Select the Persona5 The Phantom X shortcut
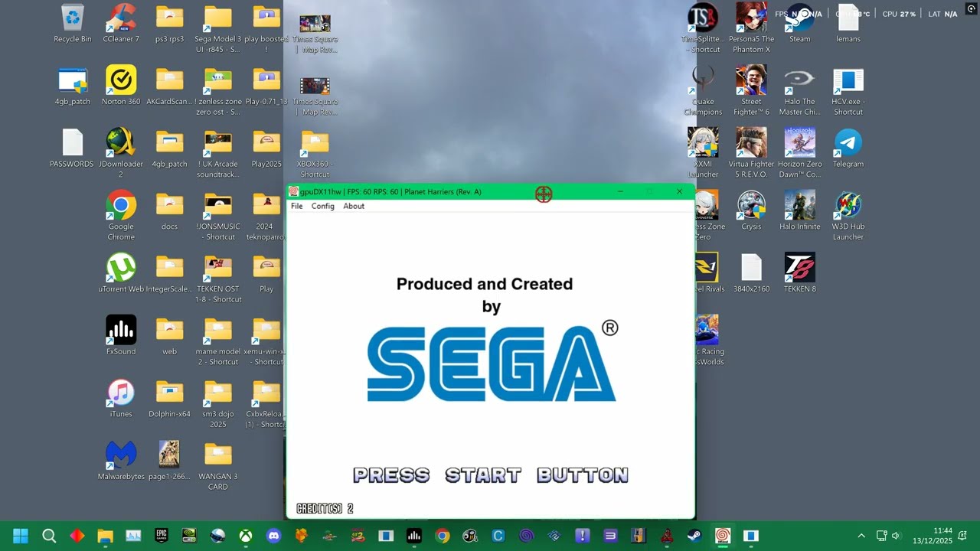Viewport: 980px width, 551px height. click(751, 28)
